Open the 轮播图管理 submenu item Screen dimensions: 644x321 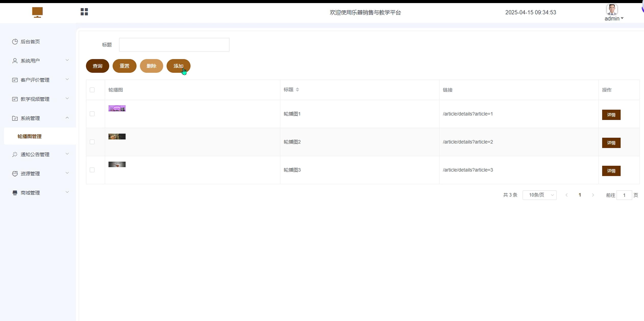tap(30, 136)
